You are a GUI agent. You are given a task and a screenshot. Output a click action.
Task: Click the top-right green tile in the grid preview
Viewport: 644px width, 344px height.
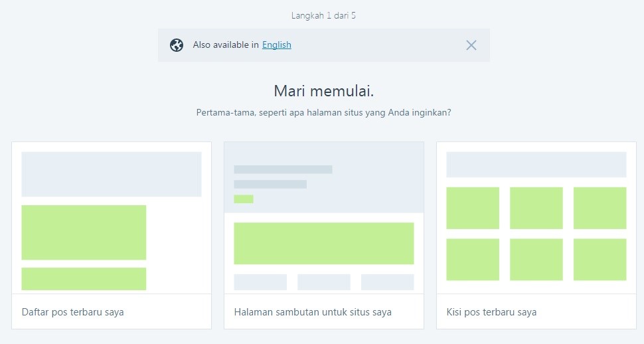(x=600, y=208)
